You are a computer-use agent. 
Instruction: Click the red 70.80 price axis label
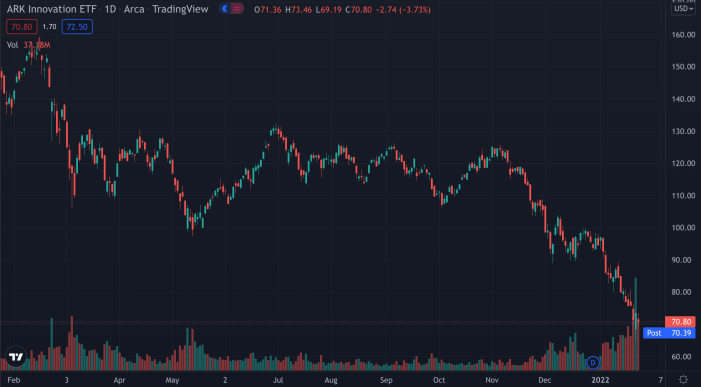[680, 322]
